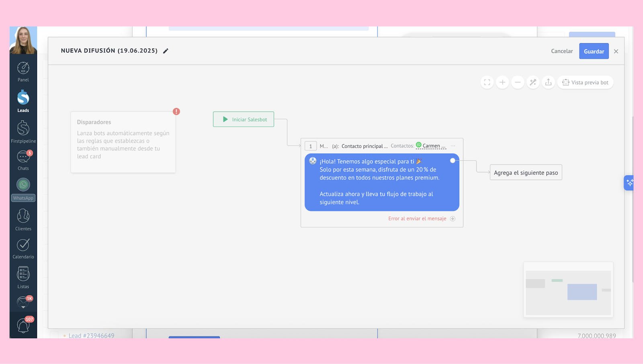
Task: Click Cancelar to discard the broadcast
Action: point(561,51)
